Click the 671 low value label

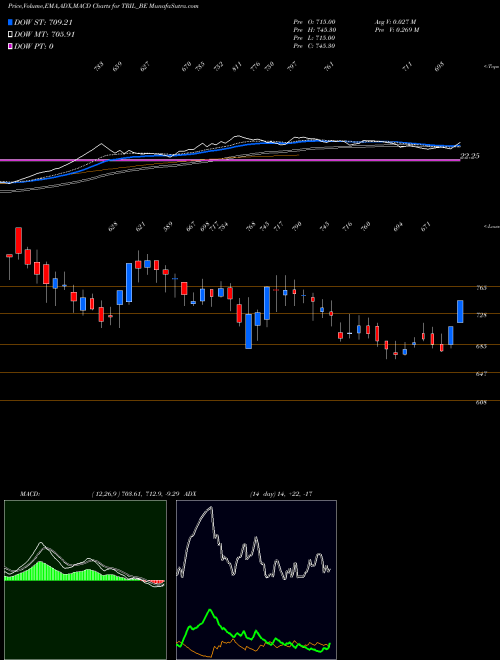(426, 227)
